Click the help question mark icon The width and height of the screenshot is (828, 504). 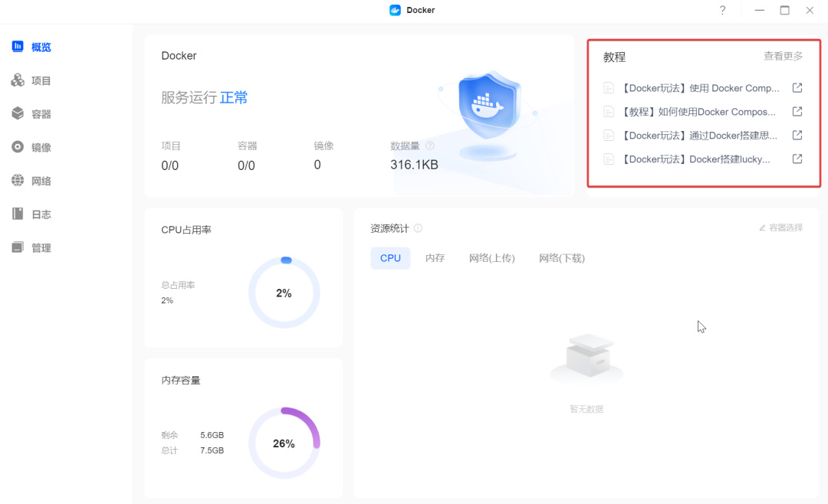click(x=722, y=10)
